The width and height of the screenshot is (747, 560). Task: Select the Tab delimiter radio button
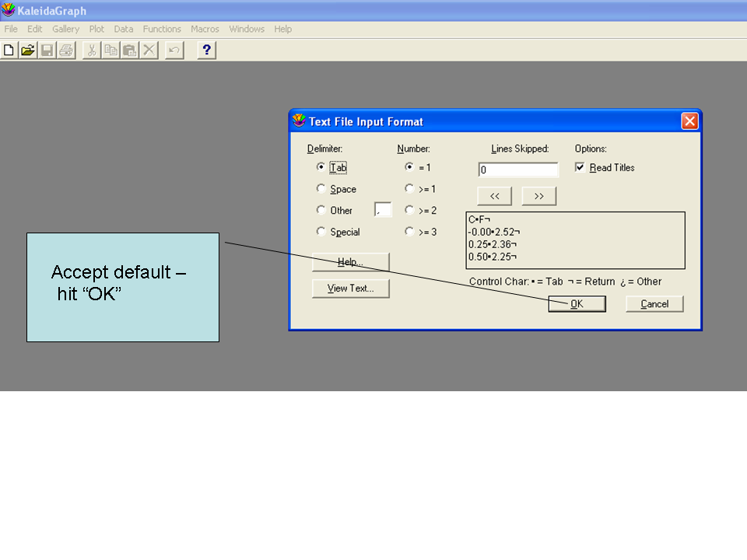tap(321, 167)
